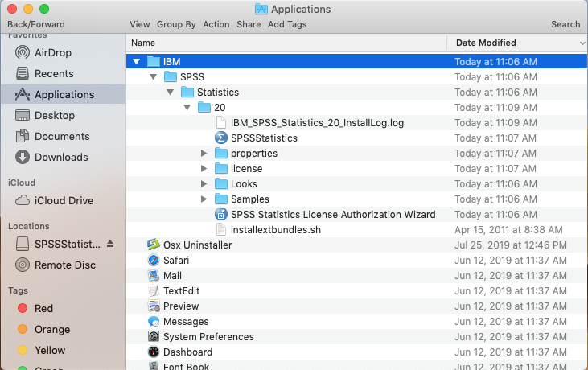Select the installextbundles.sh file
This screenshot has height=370, width=588.
point(276,230)
